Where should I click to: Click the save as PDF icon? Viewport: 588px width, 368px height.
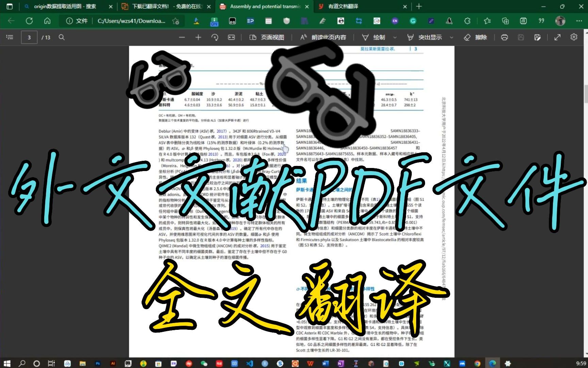point(538,37)
